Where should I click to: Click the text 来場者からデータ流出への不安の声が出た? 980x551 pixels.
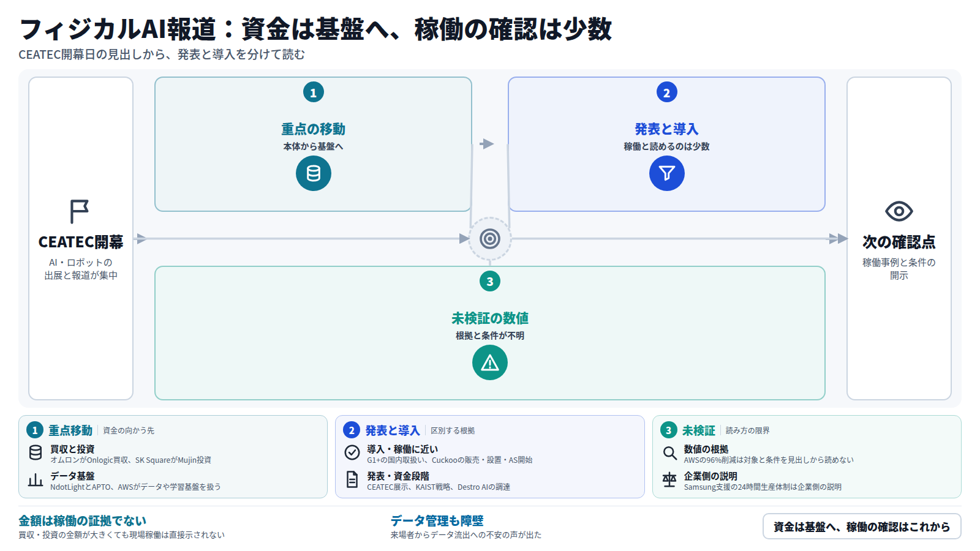click(466, 535)
